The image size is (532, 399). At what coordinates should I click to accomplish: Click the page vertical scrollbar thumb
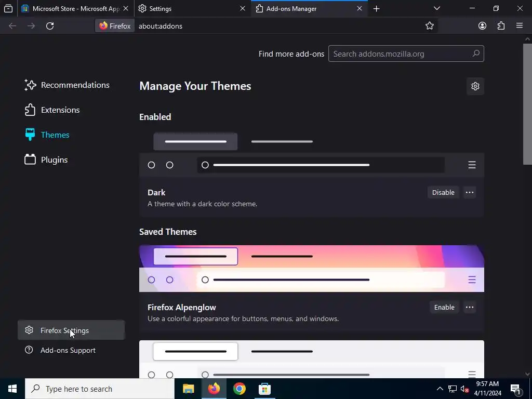(527, 104)
